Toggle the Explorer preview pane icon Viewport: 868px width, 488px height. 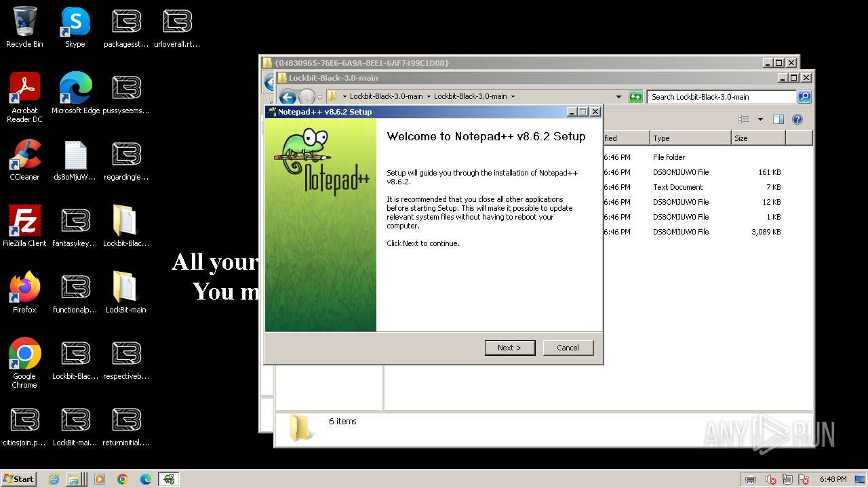click(x=778, y=119)
